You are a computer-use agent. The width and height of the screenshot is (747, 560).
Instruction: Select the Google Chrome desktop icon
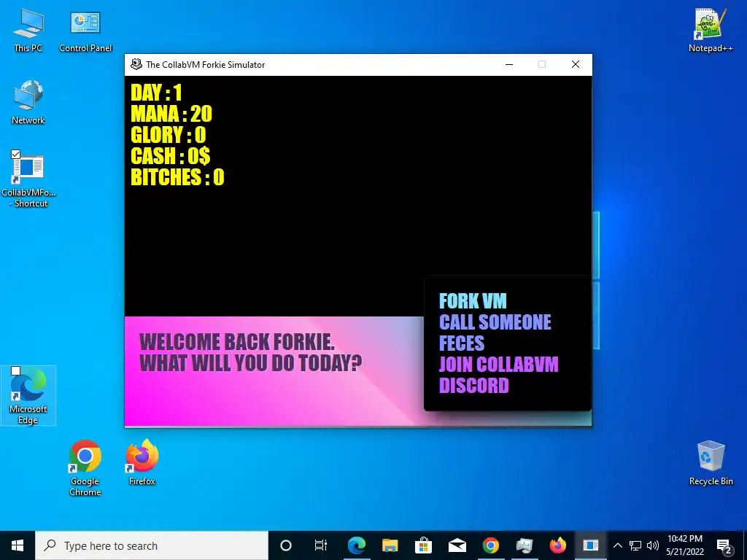tap(85, 467)
